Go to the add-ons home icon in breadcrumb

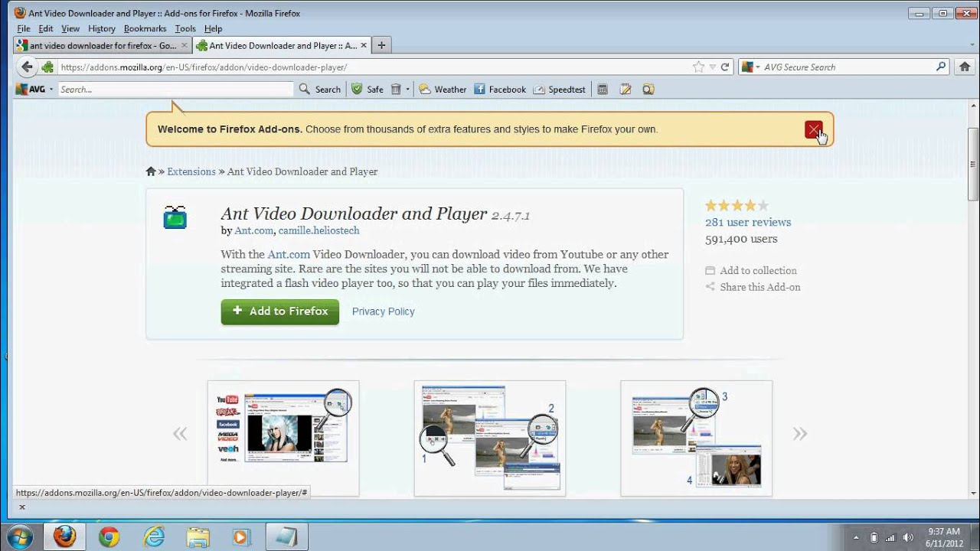[151, 171]
